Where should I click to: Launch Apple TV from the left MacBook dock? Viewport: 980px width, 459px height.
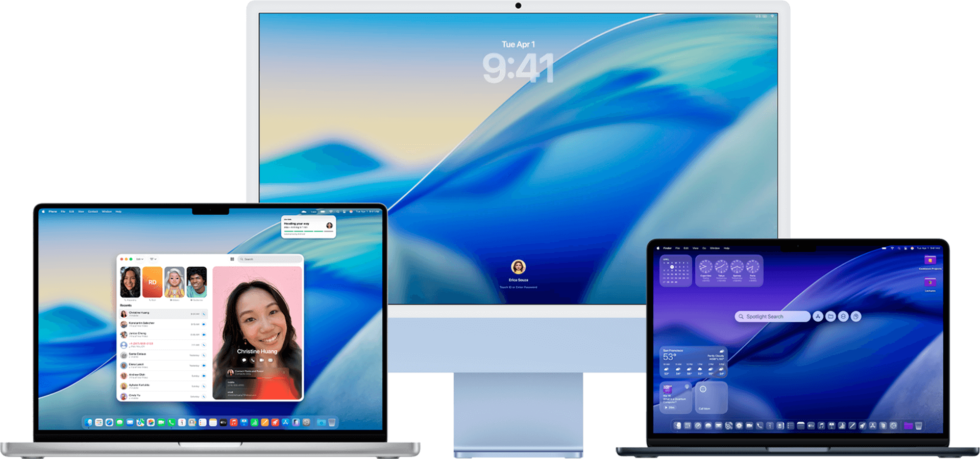pos(223,422)
